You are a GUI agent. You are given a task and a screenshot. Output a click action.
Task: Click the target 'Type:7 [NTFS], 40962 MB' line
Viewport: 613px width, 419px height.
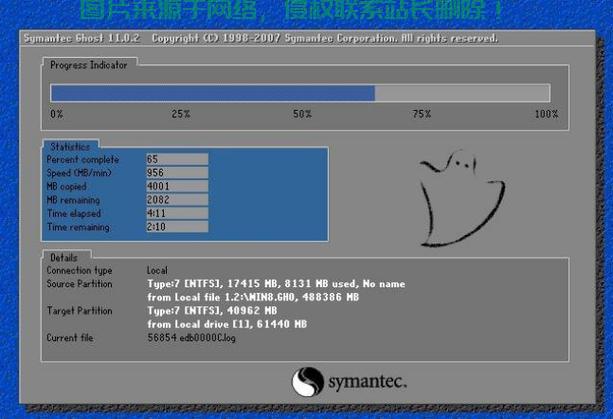[212, 311]
